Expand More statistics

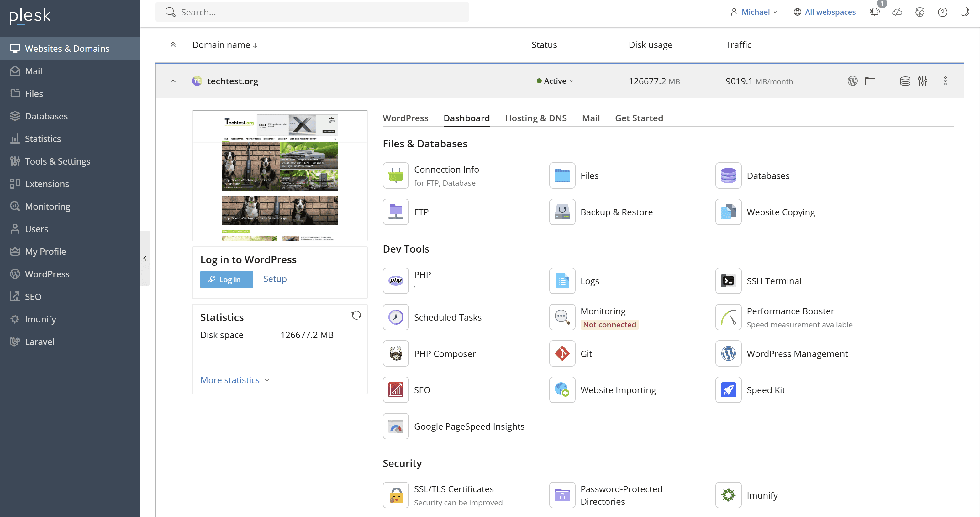[235, 380]
